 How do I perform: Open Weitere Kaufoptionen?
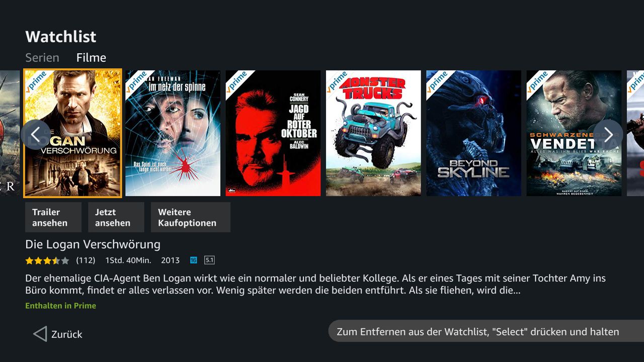pos(191,217)
